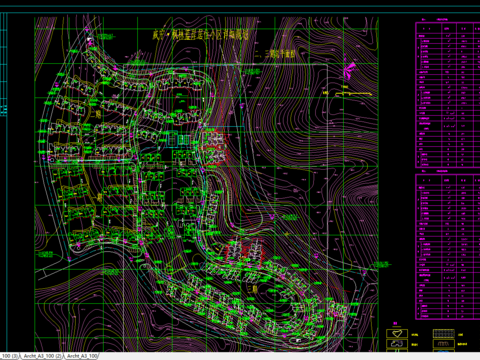Click the partially visible blue legend symbol

pyautogui.click(x=444, y=351)
